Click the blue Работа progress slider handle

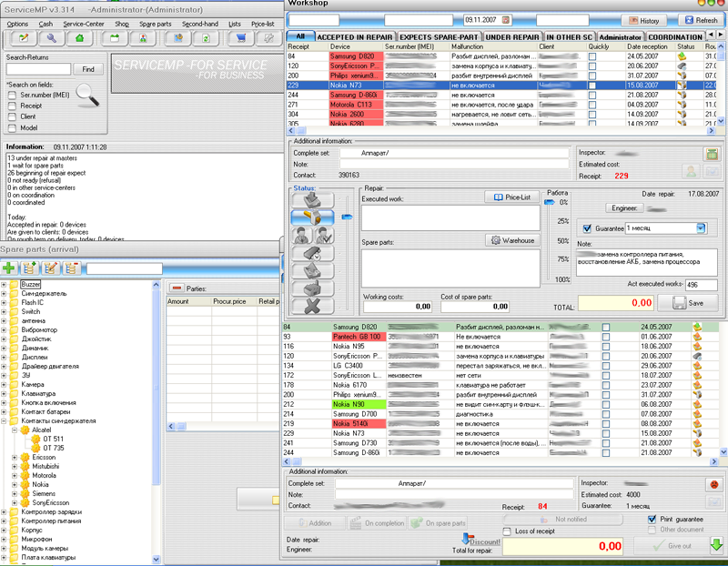pos(549,203)
